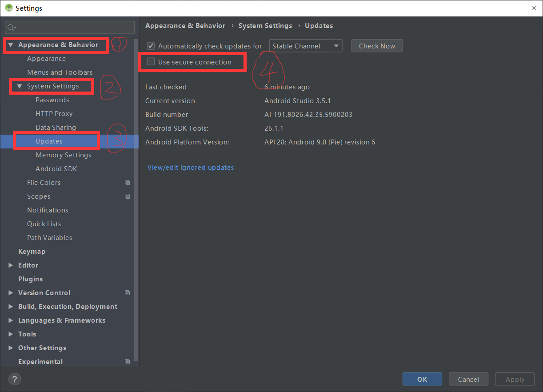This screenshot has width=543, height=392.
Task: Select Scopes in the settings tree
Action: click(x=39, y=196)
